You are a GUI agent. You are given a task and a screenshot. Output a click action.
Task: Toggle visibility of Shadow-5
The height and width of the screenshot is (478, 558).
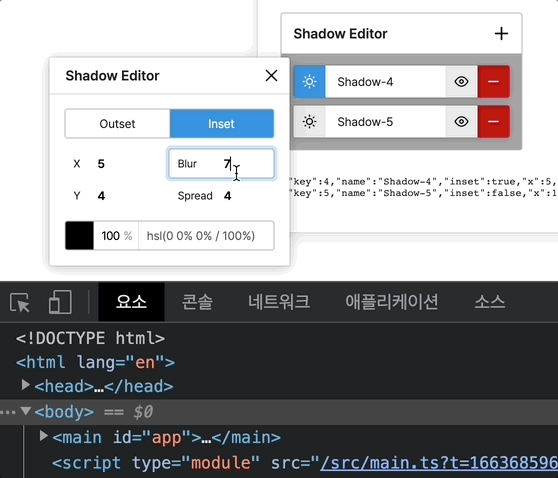[x=462, y=122]
